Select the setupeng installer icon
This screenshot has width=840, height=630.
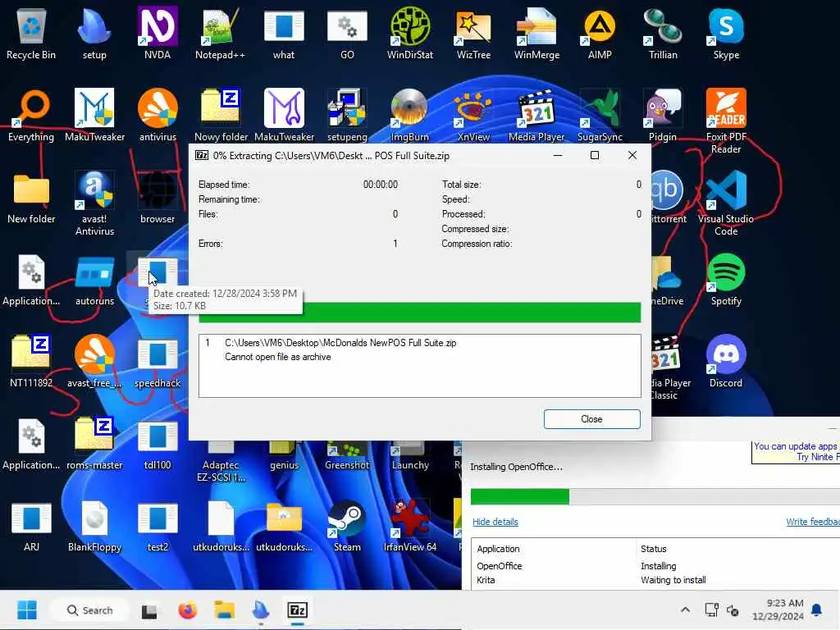click(347, 115)
